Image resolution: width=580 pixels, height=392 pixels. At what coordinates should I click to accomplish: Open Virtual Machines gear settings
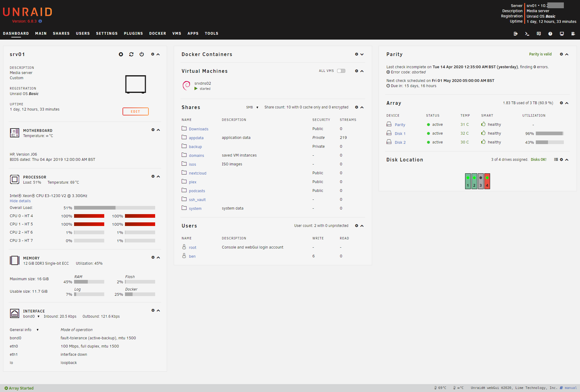357,71
